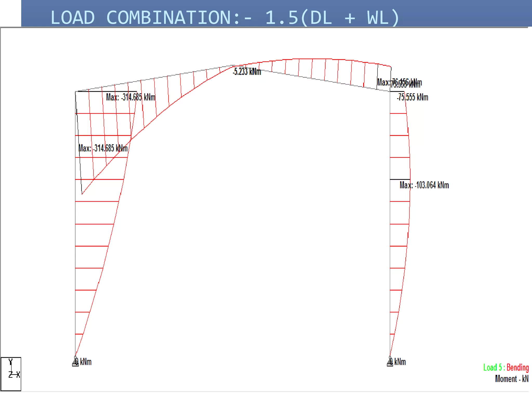Screen dimensions: 532x399
Task: Click the Load 5 : Bending legend text
Action: pyautogui.click(x=506, y=368)
